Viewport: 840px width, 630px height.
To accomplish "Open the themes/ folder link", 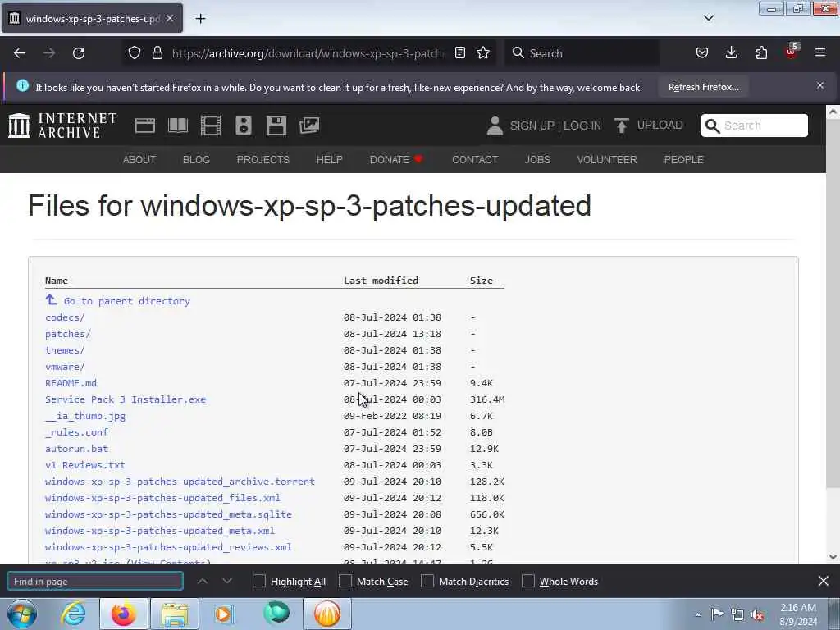I will [x=65, y=350].
